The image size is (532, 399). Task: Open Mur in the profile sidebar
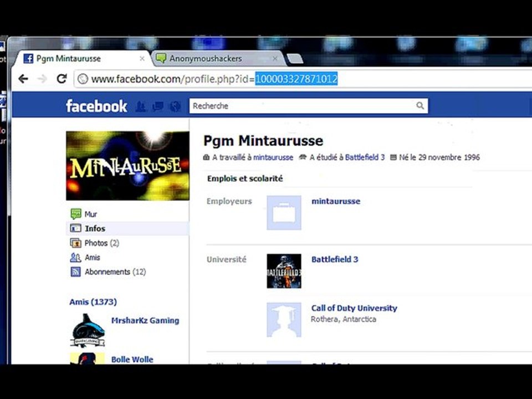click(x=90, y=214)
